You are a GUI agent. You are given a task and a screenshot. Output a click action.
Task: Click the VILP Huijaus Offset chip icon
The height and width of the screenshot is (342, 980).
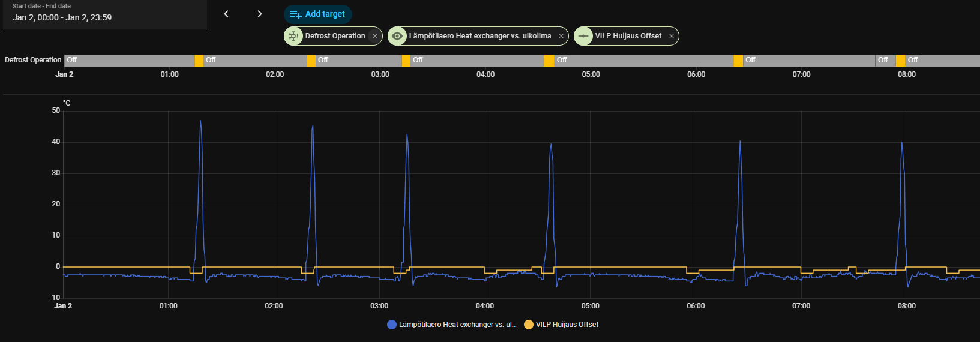click(583, 36)
